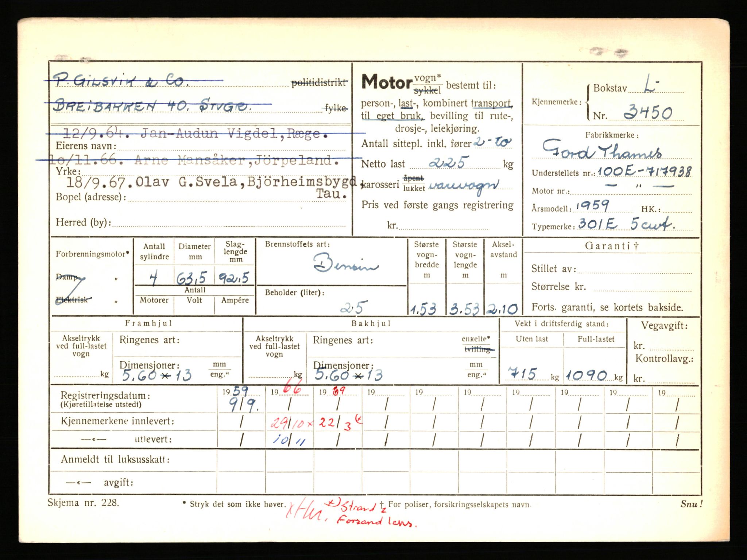
Task: Click the Framhjul section heading
Action: 148,323
